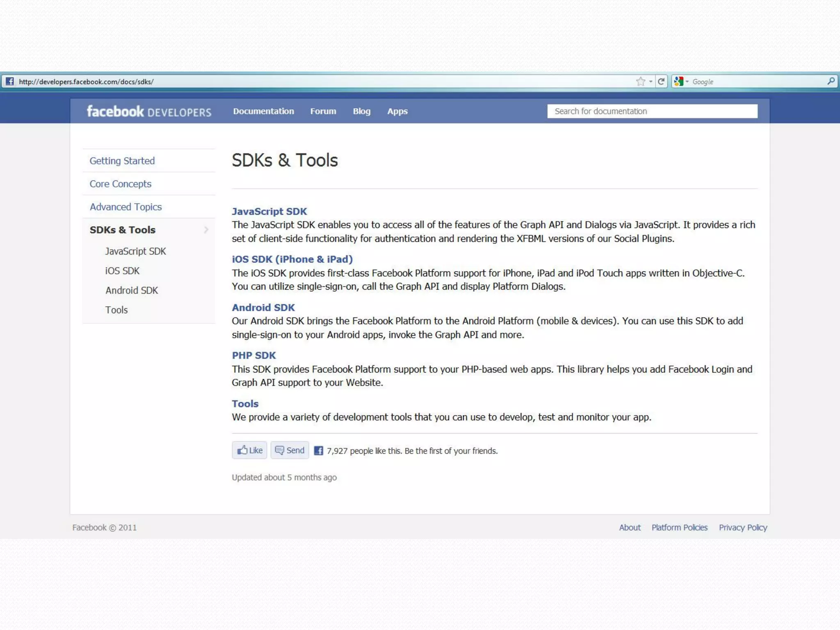
Task: Click the thumbs-up Like button
Action: tap(249, 450)
